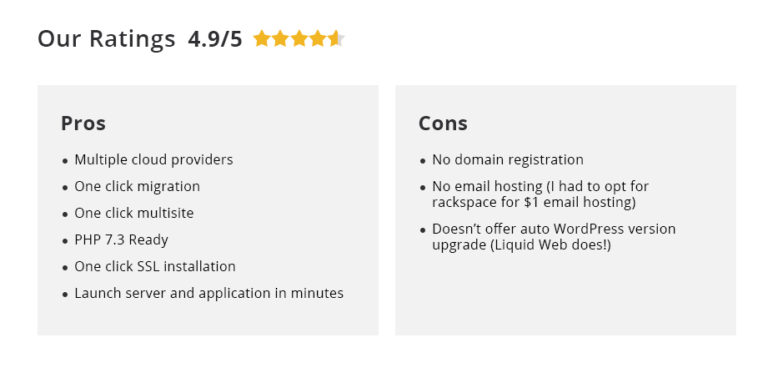Click the third gold rating star
Viewport: 768px width, 368px height.
[299, 38]
